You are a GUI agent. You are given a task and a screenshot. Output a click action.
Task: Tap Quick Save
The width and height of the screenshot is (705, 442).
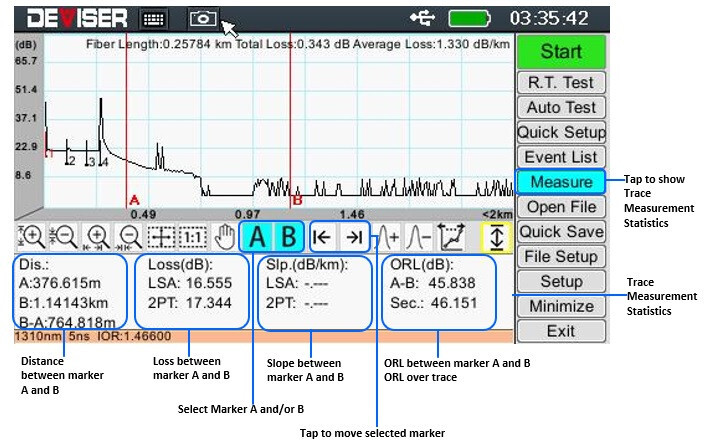(x=561, y=232)
